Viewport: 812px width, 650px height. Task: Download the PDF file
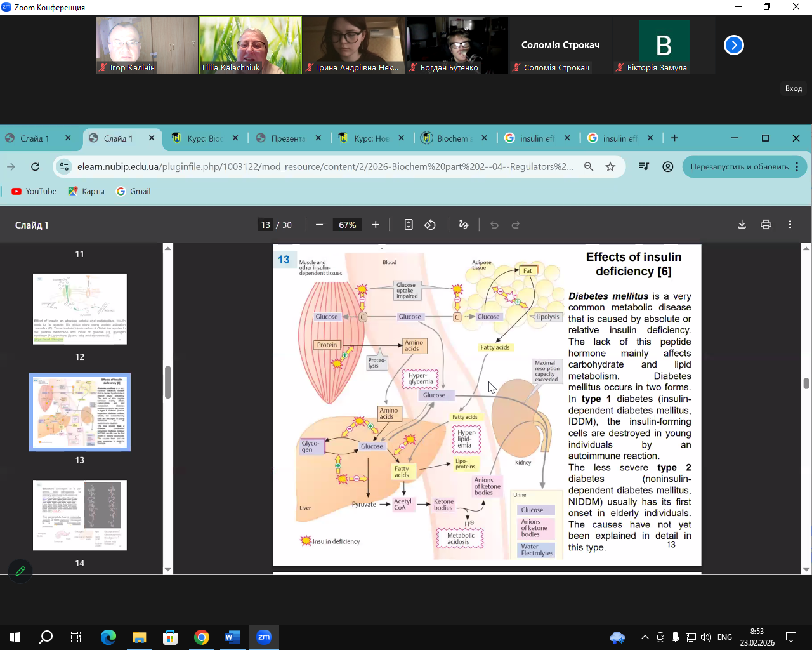pyautogui.click(x=742, y=225)
